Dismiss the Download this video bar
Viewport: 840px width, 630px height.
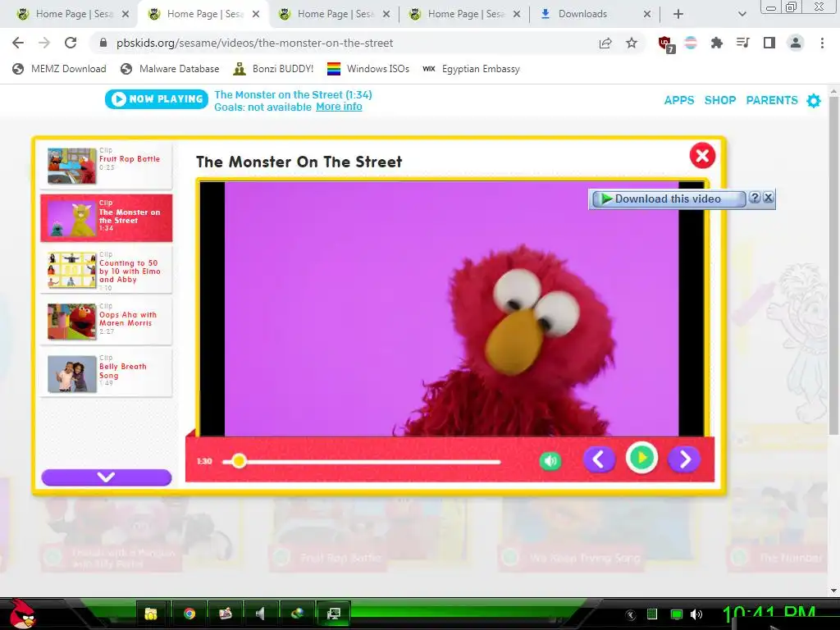(768, 197)
